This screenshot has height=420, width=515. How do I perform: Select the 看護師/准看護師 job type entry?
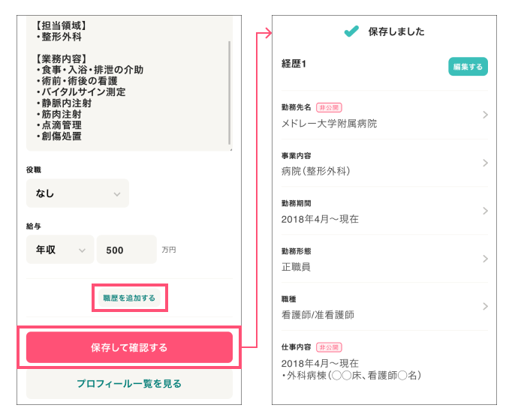[x=318, y=315]
